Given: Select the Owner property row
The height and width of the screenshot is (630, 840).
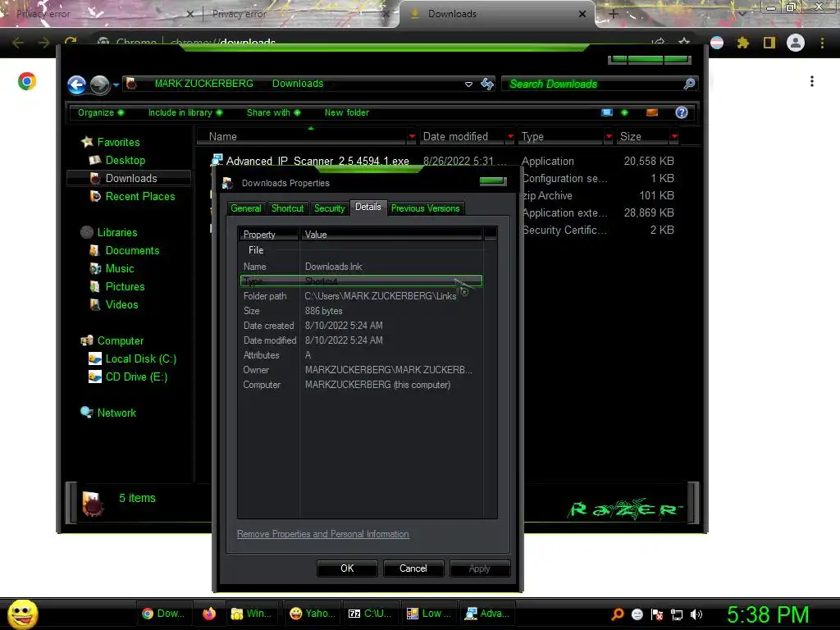Looking at the screenshot, I should [x=362, y=370].
